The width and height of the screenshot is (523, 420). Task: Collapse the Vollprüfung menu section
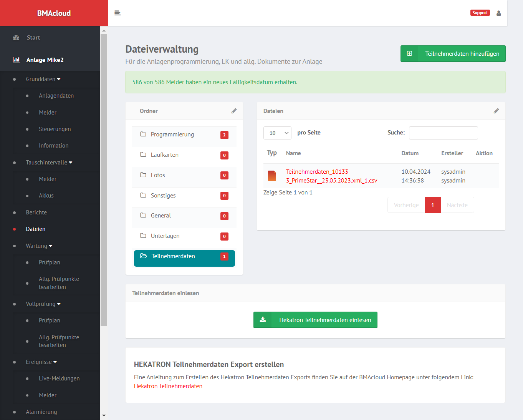[43, 304]
